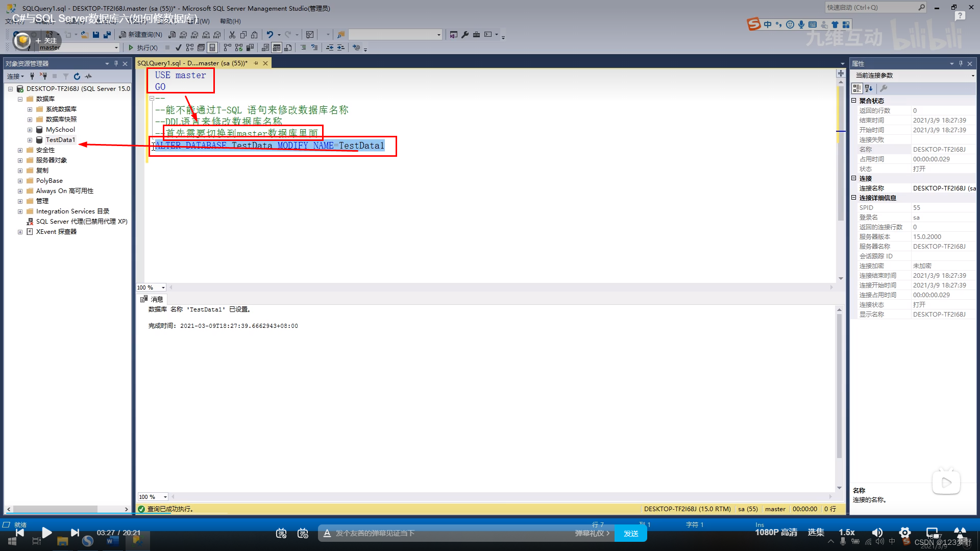Select the 消息 results tab

[152, 299]
